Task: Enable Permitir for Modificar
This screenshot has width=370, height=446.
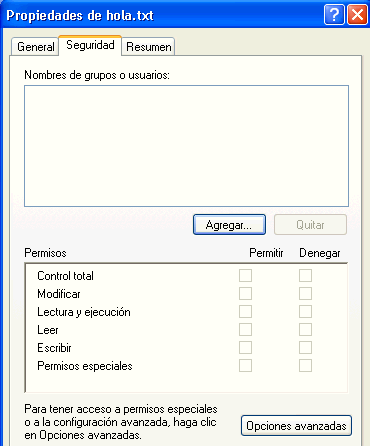Action: (245, 294)
